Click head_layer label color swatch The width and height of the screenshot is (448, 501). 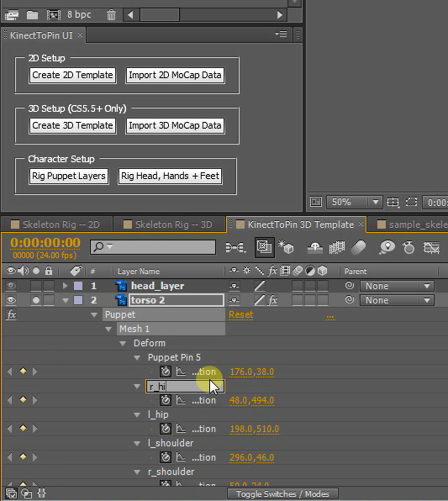pos(78,286)
